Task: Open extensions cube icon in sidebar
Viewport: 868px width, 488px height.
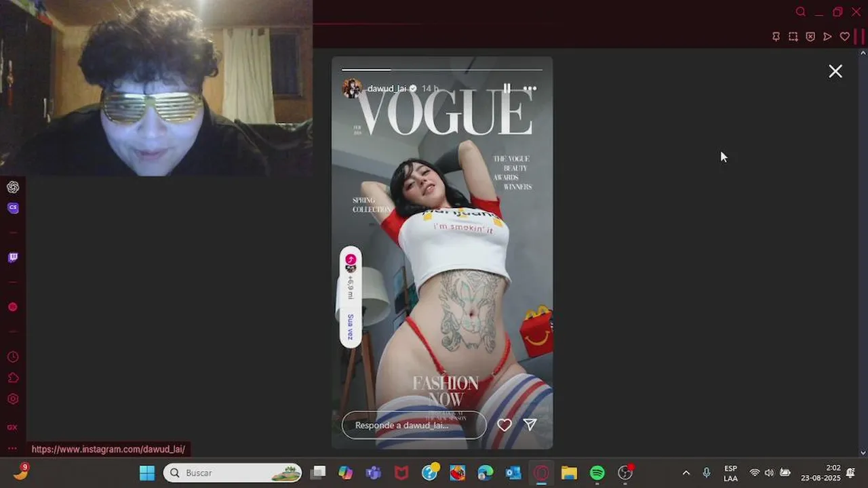Action: [13, 378]
